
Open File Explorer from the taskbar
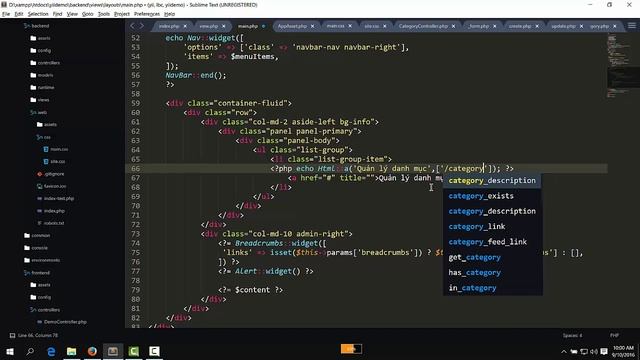tap(71, 351)
